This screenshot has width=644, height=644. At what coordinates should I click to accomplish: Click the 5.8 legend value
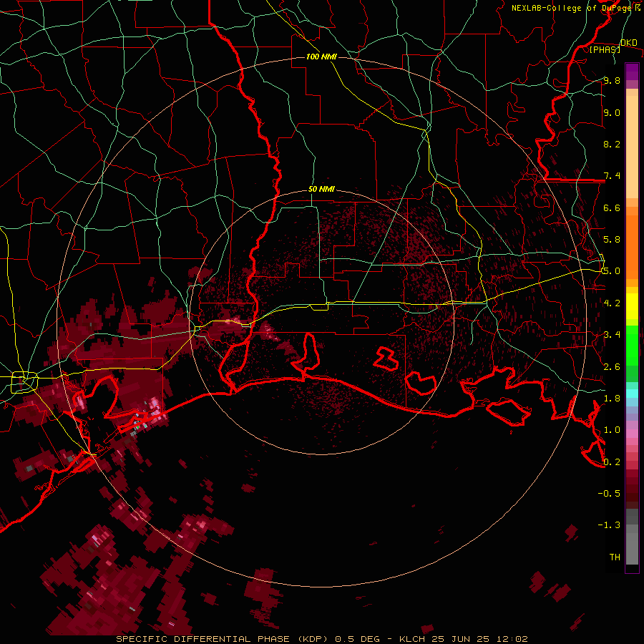[612, 240]
